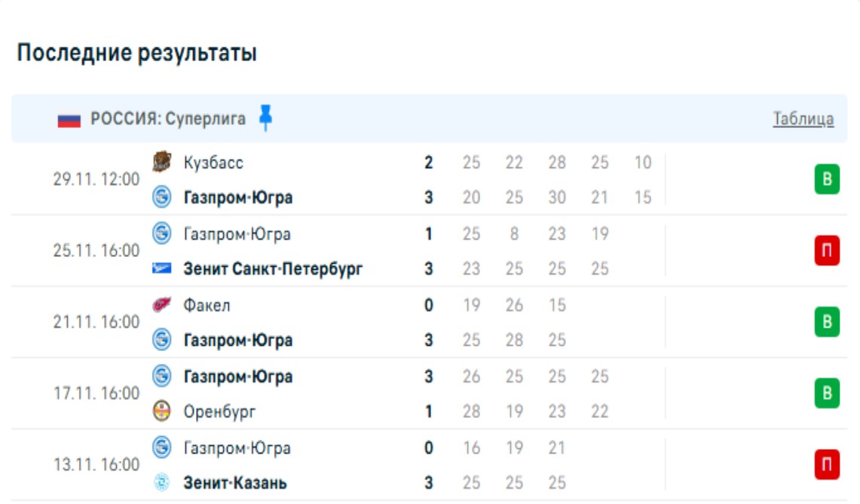Click the Зенит-Казань team logo
Viewport: 860px width, 504px height.
161,483
